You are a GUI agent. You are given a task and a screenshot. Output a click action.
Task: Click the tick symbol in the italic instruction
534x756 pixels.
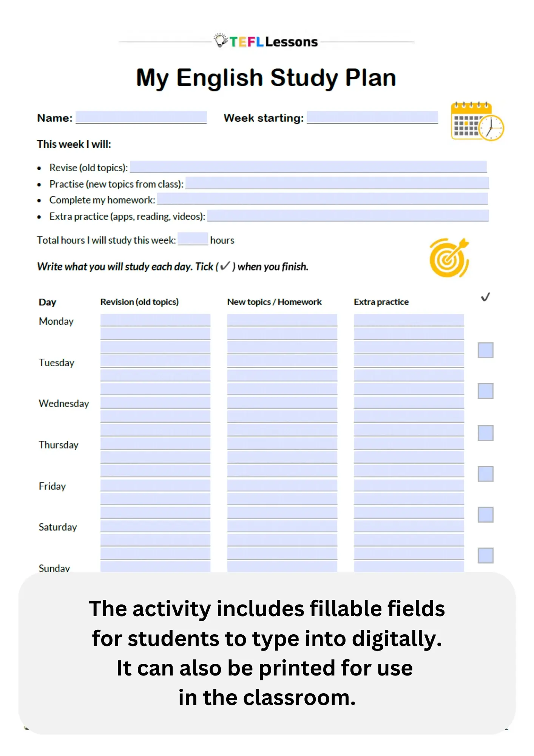tap(225, 266)
